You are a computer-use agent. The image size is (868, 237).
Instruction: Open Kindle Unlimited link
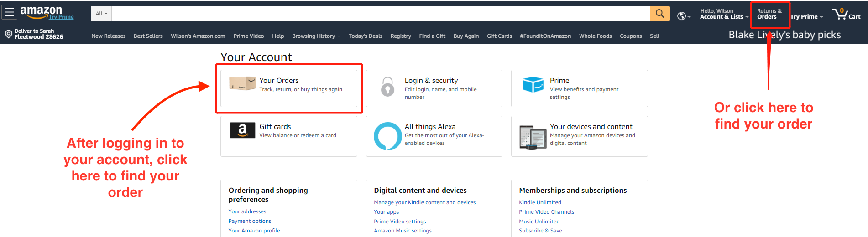pyautogui.click(x=540, y=202)
